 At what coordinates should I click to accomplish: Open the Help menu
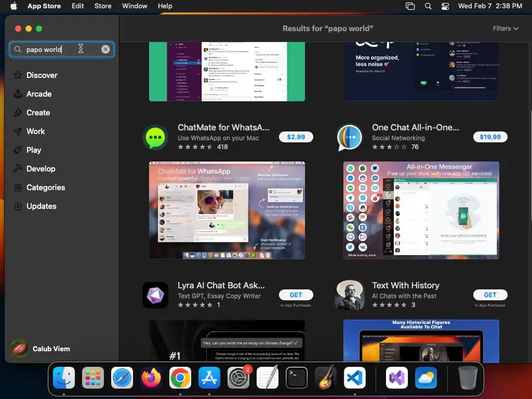pyautogui.click(x=165, y=6)
